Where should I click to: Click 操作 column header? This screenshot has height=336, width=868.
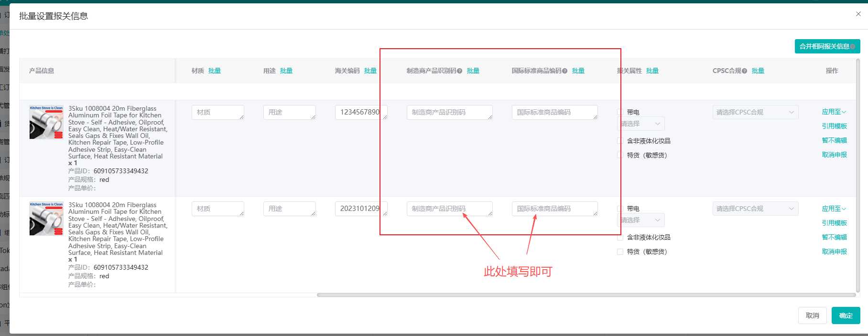click(x=832, y=71)
